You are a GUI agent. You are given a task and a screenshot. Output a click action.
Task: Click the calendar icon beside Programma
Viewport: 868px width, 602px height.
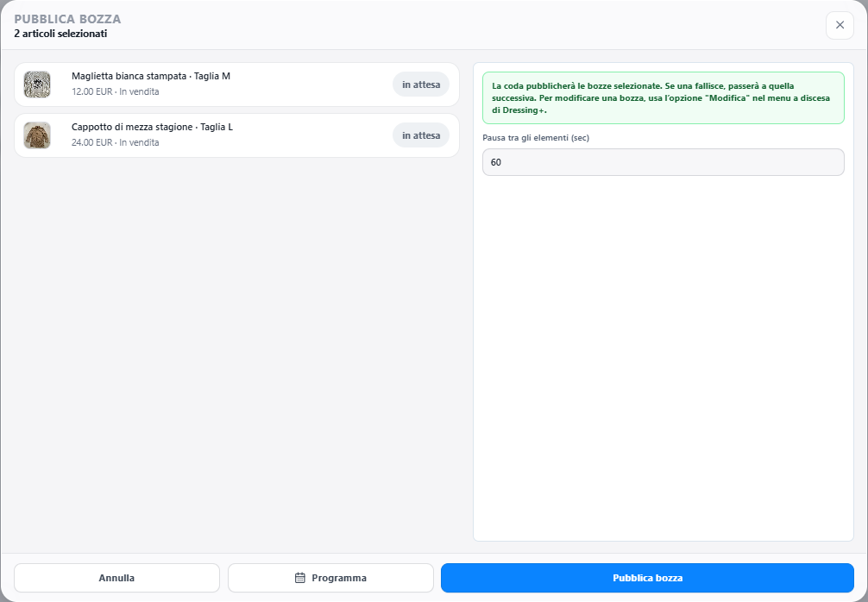[300, 578]
